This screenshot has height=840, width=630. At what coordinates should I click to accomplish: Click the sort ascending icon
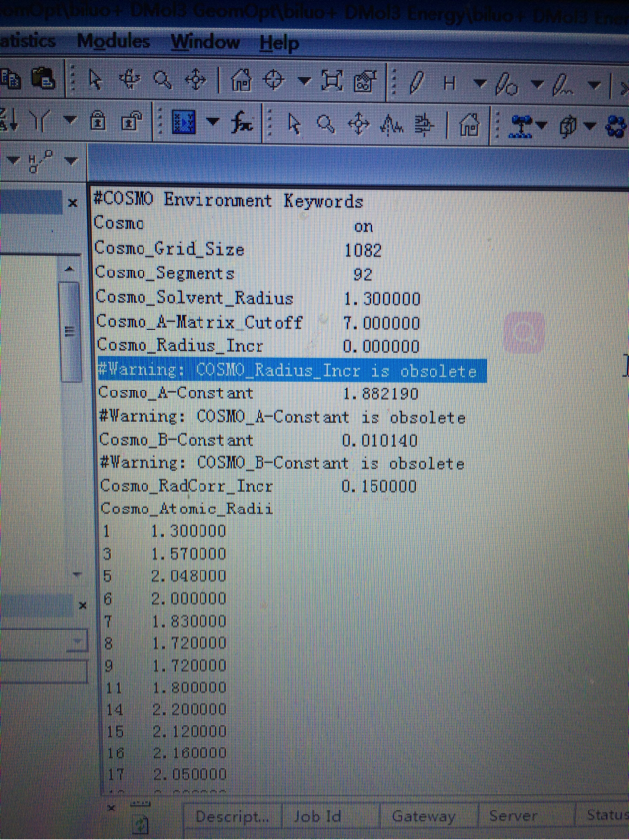coord(9,120)
